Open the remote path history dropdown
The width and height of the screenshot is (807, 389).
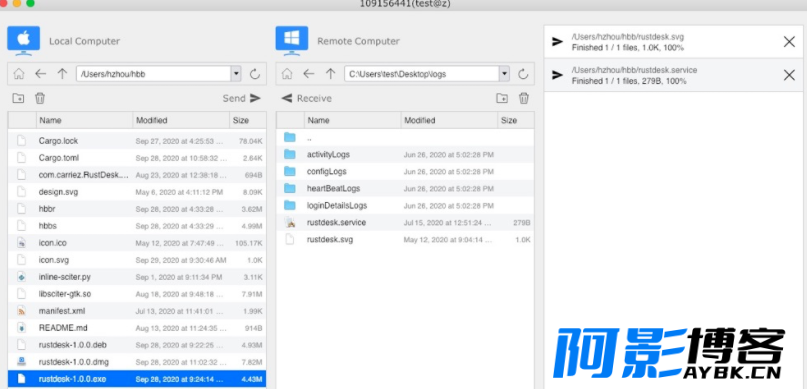[x=504, y=74]
